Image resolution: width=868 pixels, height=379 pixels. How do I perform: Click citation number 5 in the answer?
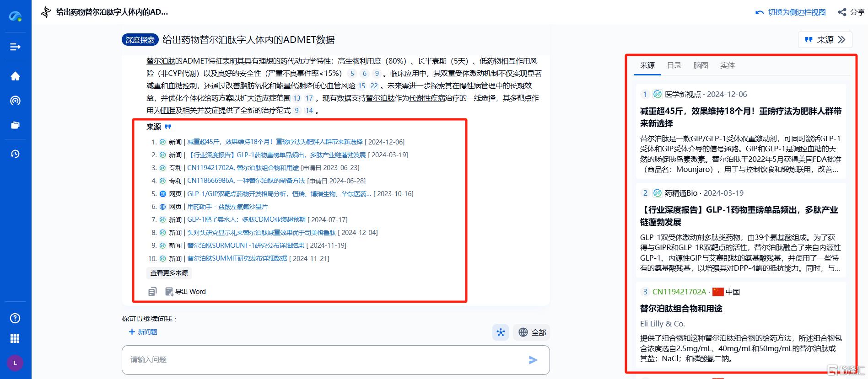point(352,73)
